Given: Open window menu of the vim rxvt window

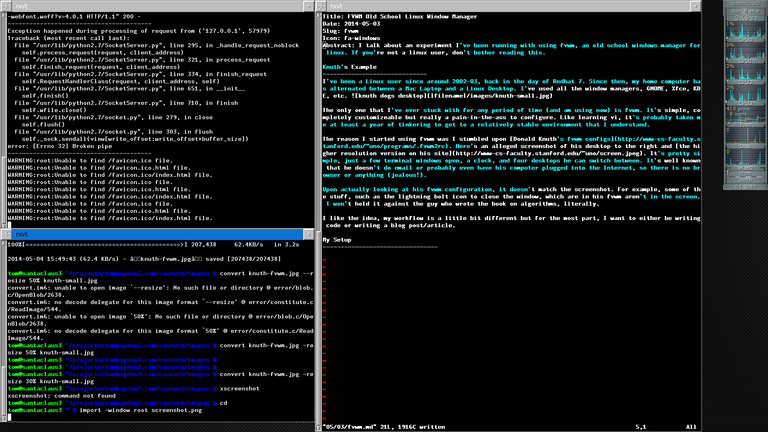Looking at the screenshot, I should (x=321, y=6).
